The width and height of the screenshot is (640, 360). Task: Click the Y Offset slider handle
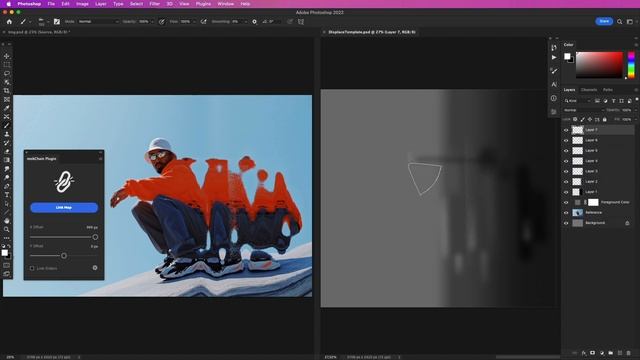click(64, 256)
